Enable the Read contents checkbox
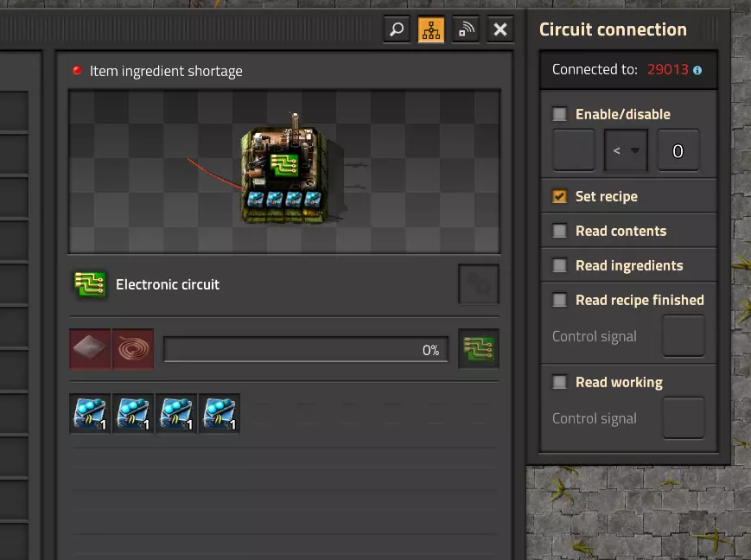The image size is (751, 560). point(559,231)
